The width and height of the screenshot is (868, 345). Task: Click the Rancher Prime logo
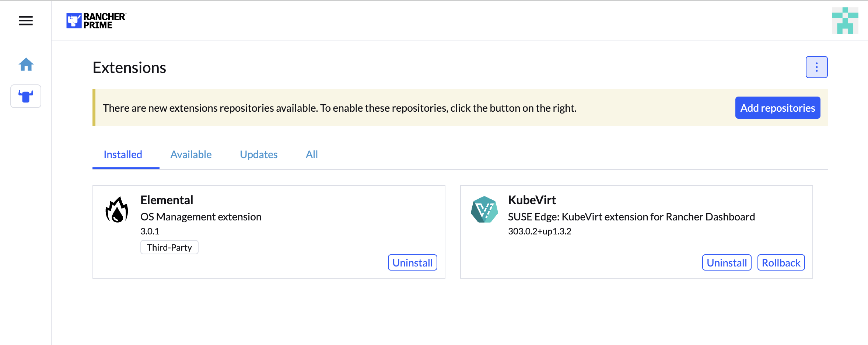point(96,21)
